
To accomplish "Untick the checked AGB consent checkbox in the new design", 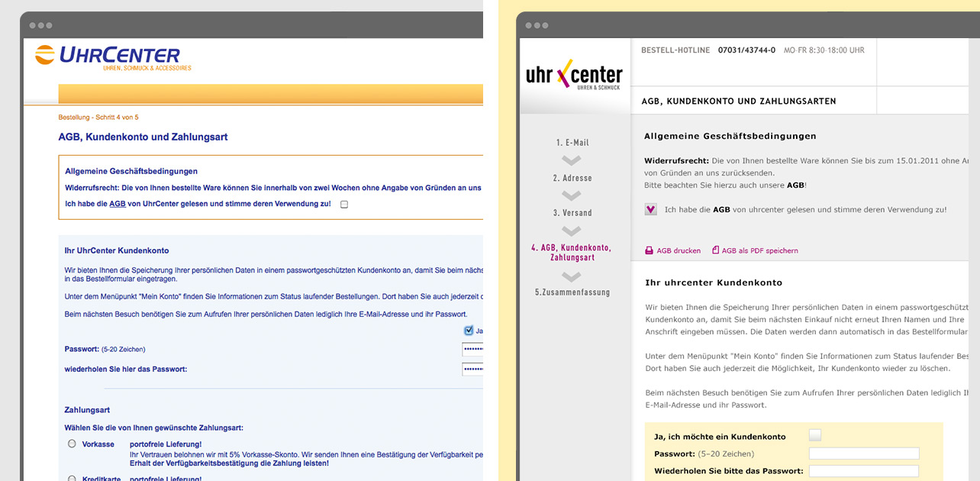I will click(650, 209).
